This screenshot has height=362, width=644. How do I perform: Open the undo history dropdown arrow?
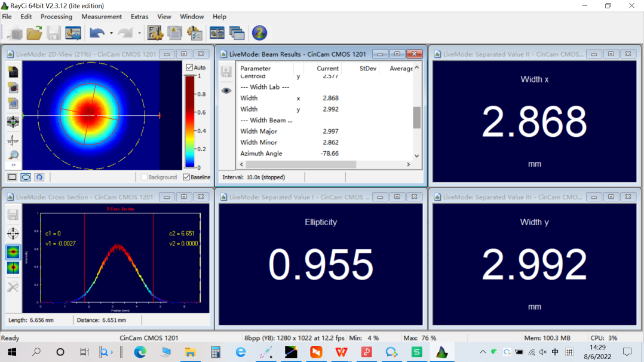111,33
